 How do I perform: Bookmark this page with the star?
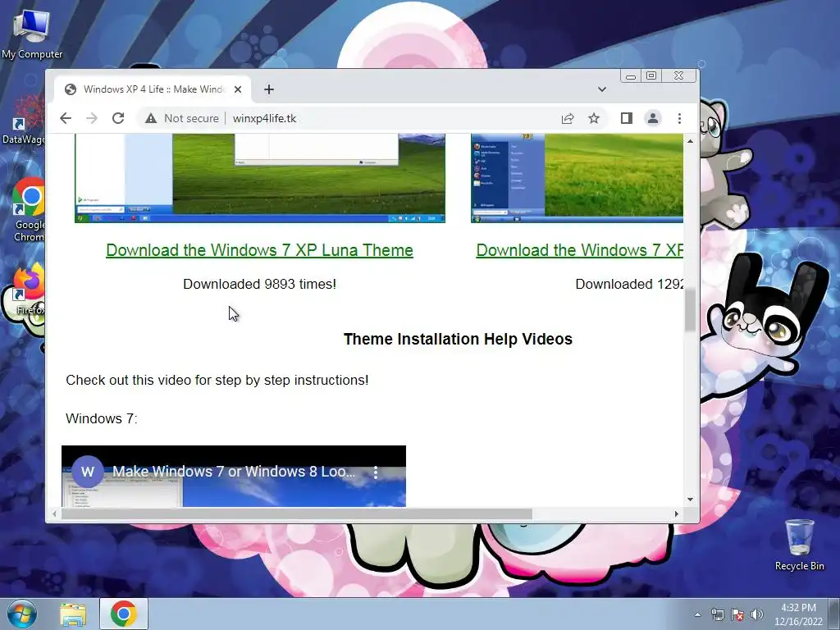click(x=594, y=118)
